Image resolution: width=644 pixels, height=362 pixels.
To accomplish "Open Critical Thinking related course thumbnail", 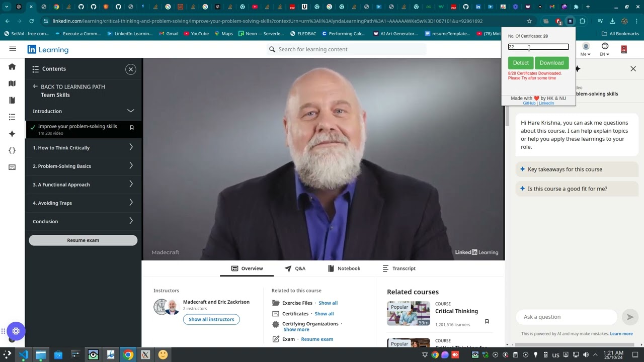I will 408,314.
